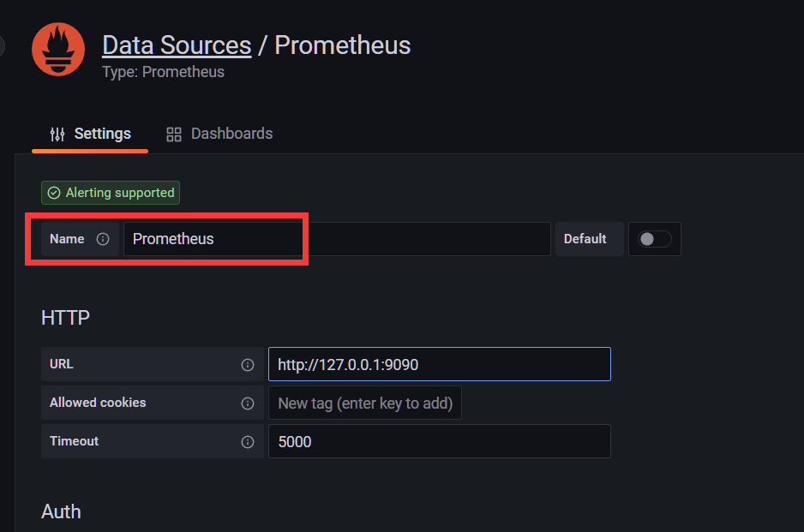The height and width of the screenshot is (532, 804).
Task: Click the info icon in URL row
Action: coord(248,364)
